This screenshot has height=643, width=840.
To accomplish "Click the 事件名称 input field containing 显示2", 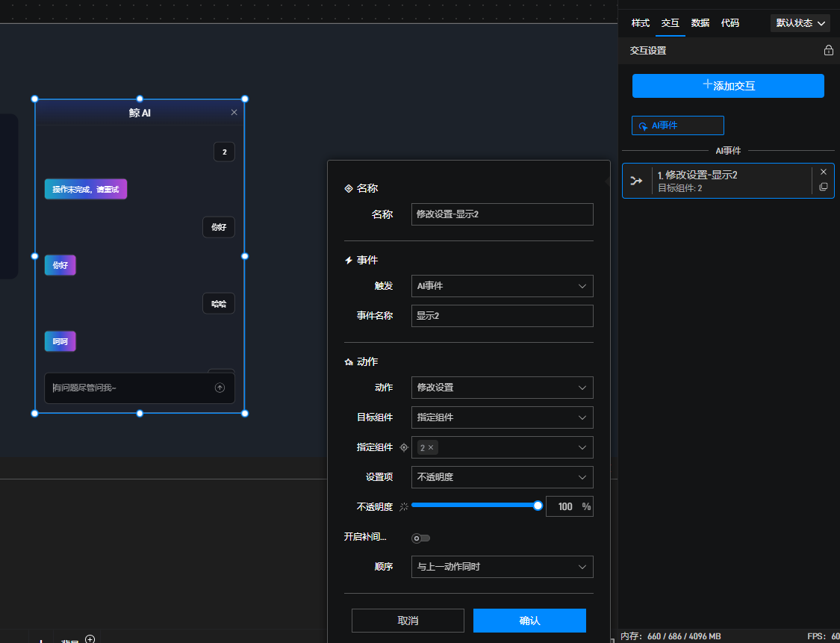I will (x=502, y=316).
